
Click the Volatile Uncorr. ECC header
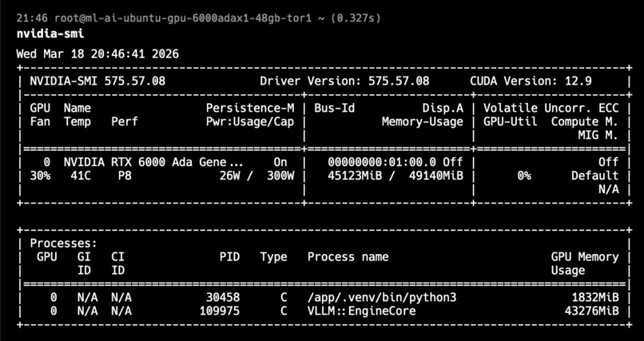(x=551, y=109)
